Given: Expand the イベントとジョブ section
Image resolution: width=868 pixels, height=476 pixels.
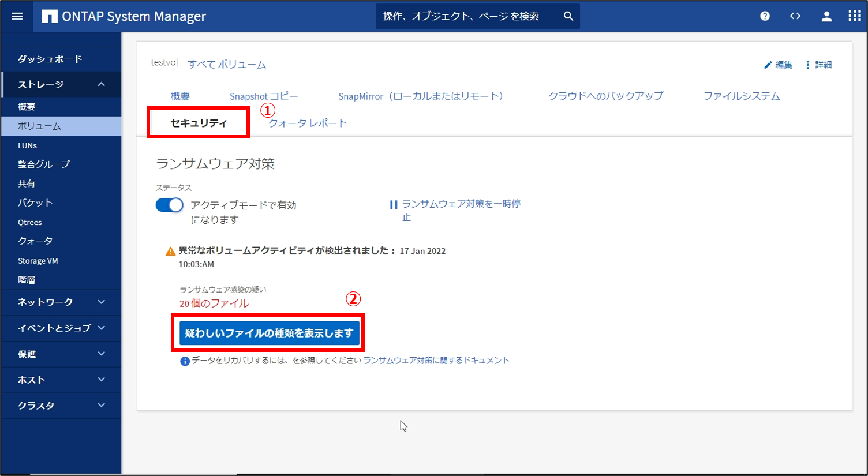Looking at the screenshot, I should point(102,328).
